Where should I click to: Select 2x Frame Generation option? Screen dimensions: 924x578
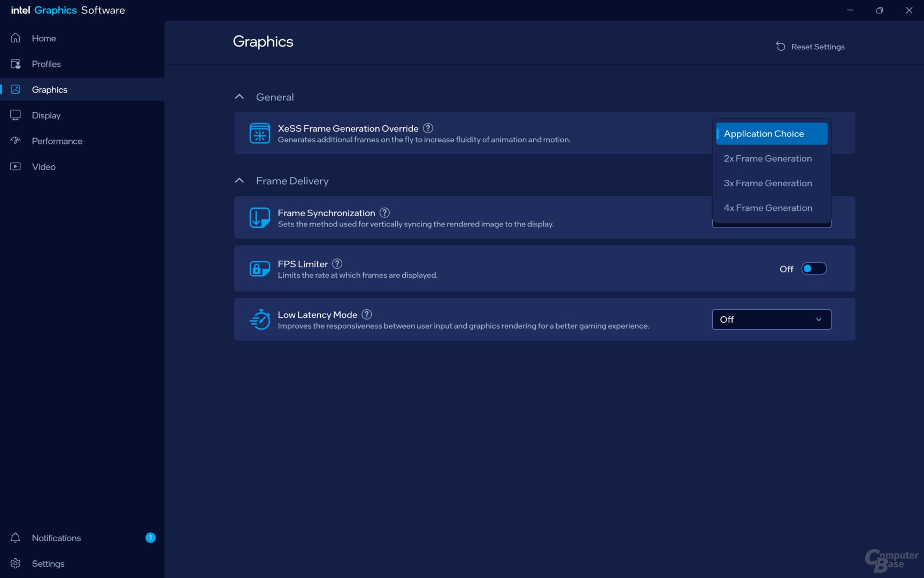pos(767,158)
